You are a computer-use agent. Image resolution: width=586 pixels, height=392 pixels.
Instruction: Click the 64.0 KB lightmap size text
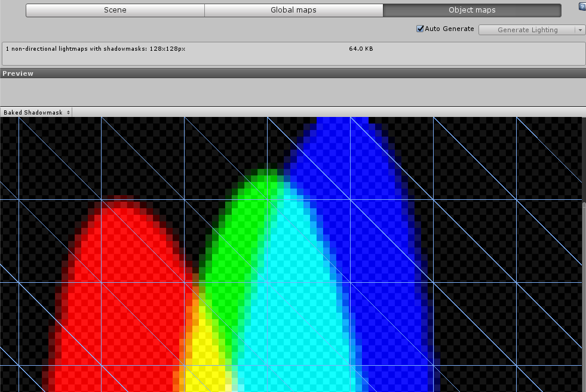point(361,49)
